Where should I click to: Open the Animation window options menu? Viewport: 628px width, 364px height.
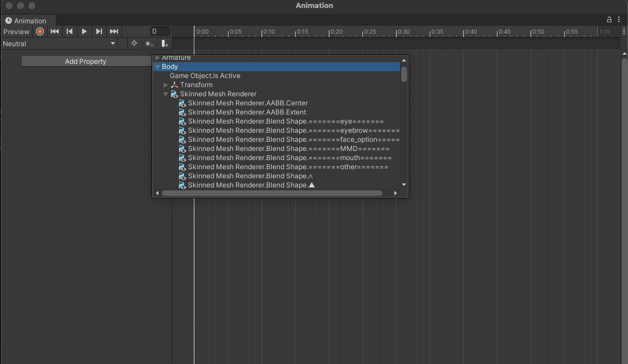tap(619, 19)
